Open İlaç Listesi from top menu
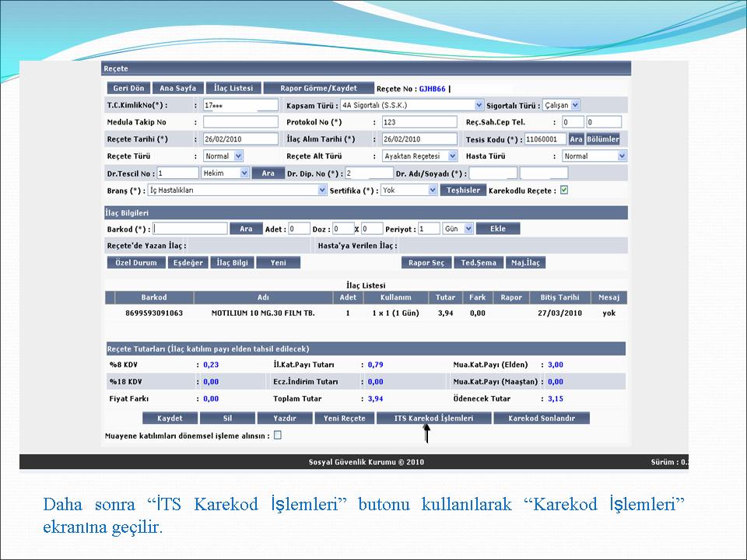The height and width of the screenshot is (560, 747). click(233, 89)
